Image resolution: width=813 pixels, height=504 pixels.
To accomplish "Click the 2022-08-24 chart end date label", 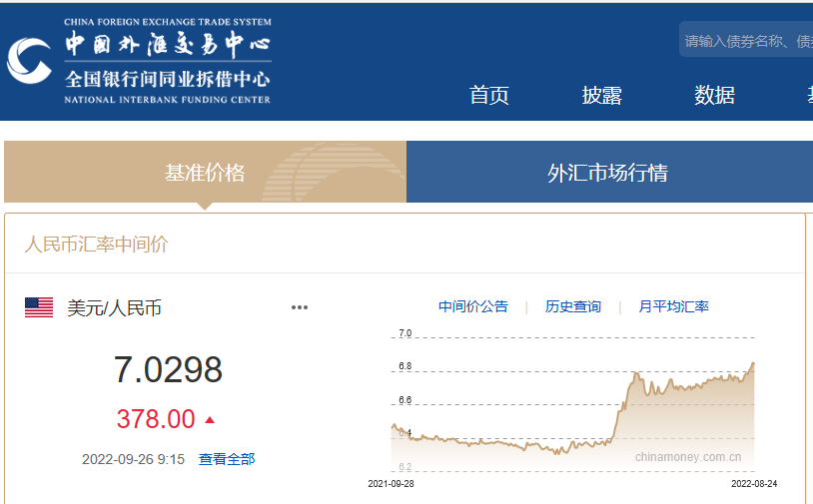I will [754, 484].
